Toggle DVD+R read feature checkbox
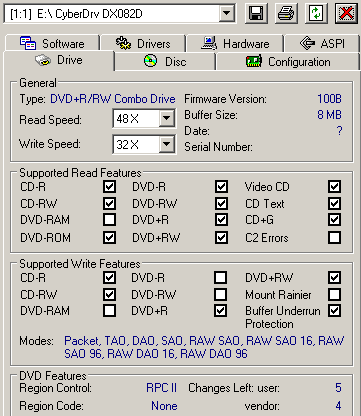The width and height of the screenshot is (361, 416). click(x=221, y=220)
